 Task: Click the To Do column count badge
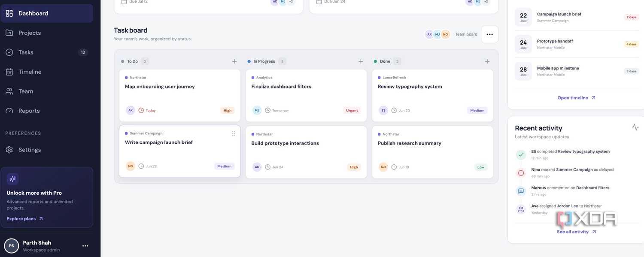pos(145,61)
